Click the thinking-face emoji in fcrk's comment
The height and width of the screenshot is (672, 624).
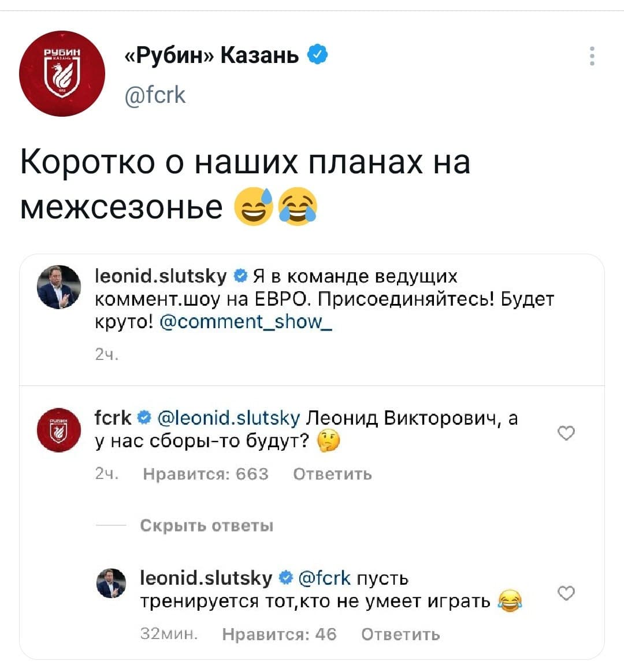pos(329,441)
